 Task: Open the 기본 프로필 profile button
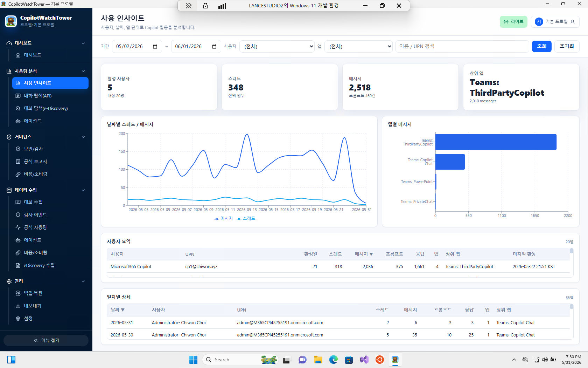coord(555,22)
